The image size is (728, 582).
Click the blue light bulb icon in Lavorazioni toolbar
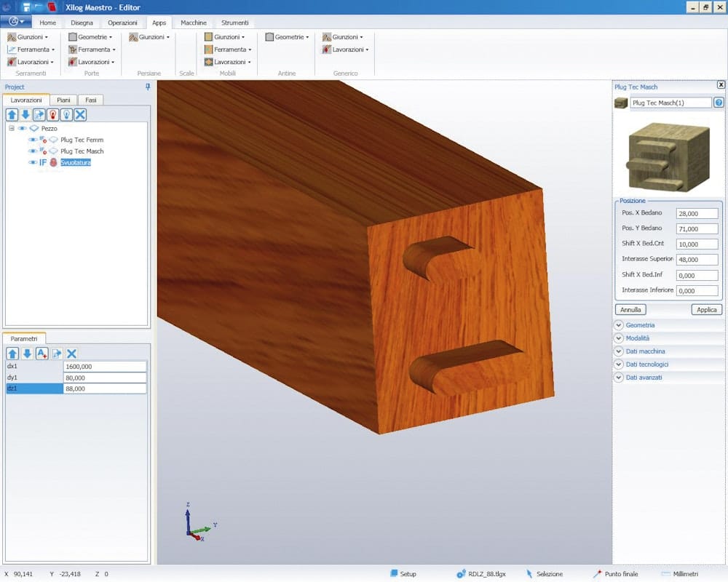tap(66, 115)
